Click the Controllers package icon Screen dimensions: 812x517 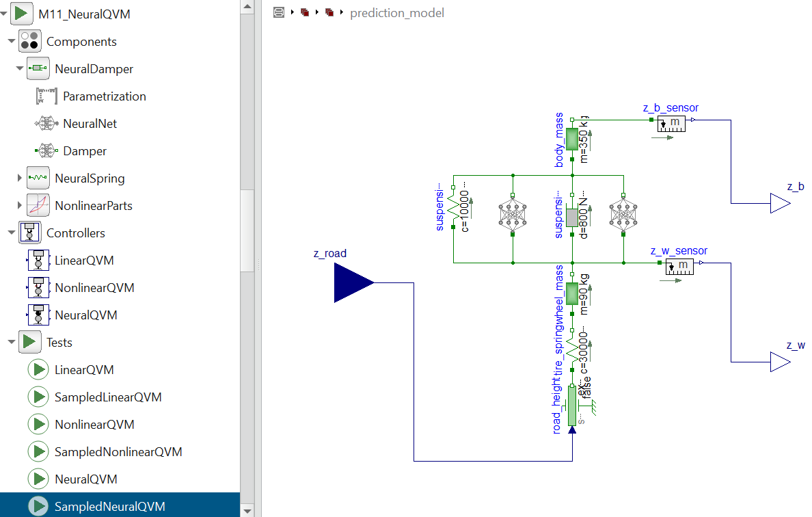(29, 233)
